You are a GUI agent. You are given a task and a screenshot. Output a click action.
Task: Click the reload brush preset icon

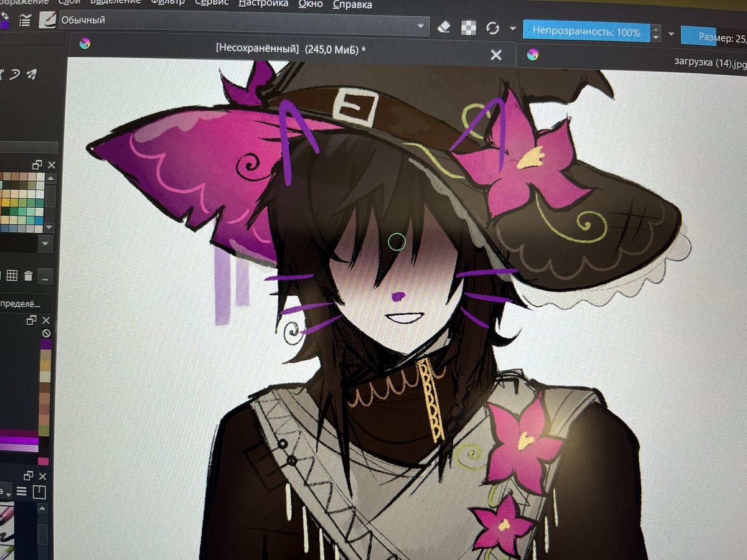point(492,28)
